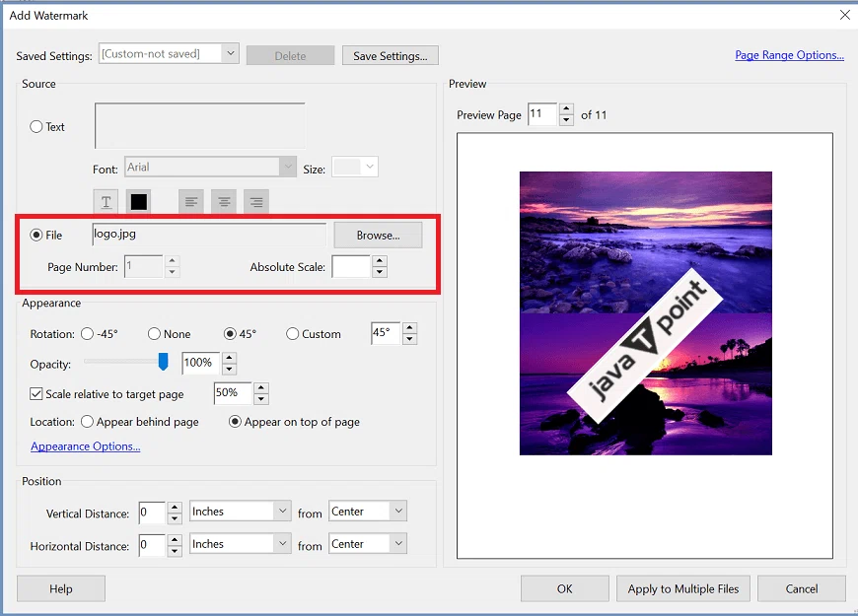Open Horizontal Distance units dropdown

tap(282, 544)
